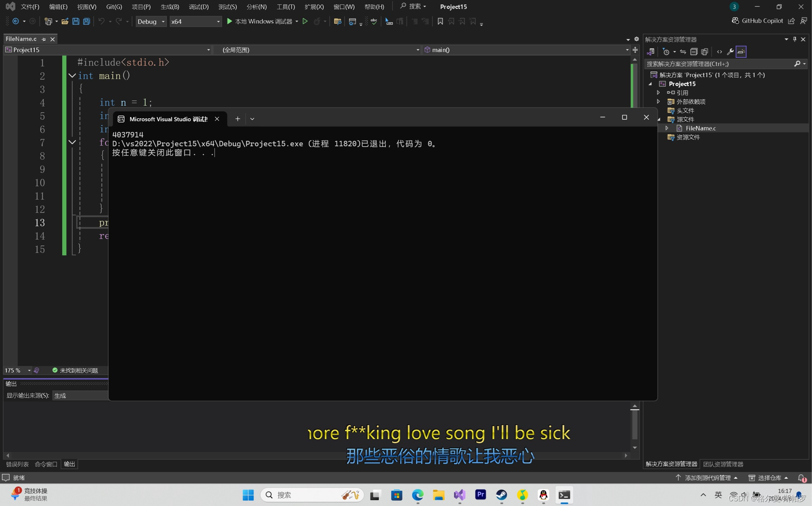Open console new tab dropdown chevron
The image size is (812, 506).
tap(252, 119)
